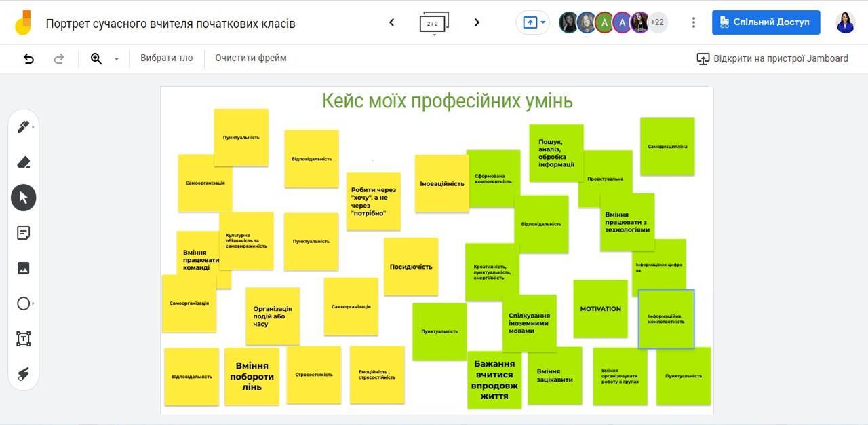Click the Вибрати тло option
This screenshot has height=425, width=868.
tap(166, 58)
